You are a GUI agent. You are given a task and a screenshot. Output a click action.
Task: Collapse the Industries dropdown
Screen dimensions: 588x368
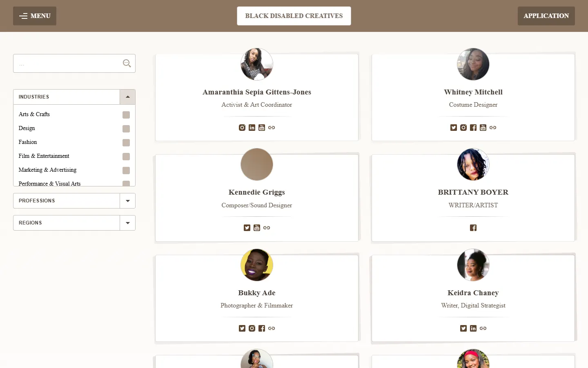click(127, 97)
